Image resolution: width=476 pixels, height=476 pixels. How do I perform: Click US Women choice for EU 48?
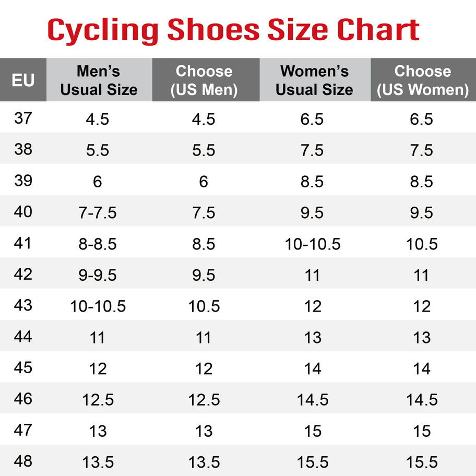coord(422,462)
